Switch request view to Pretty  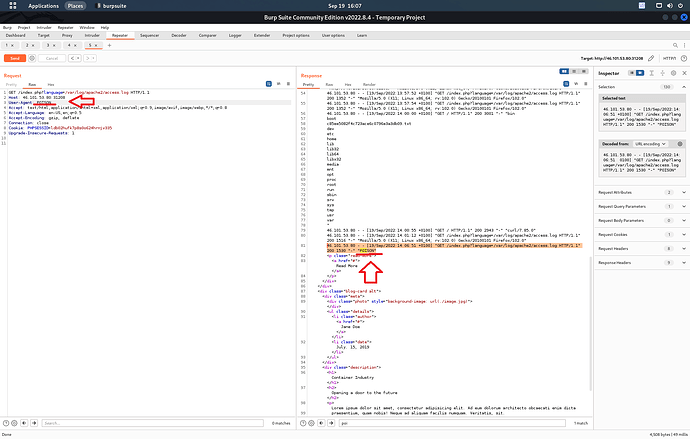[11, 84]
